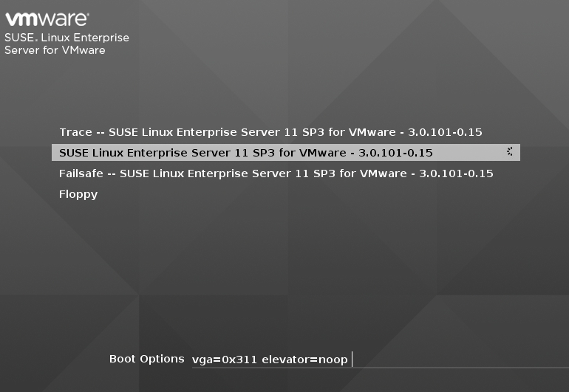Select the Floppy boot entry

(x=78, y=195)
